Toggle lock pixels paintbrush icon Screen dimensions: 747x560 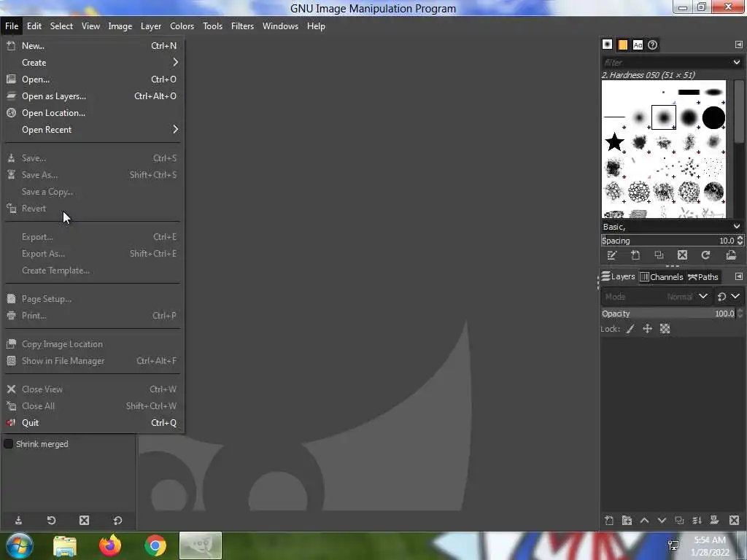[630, 329]
